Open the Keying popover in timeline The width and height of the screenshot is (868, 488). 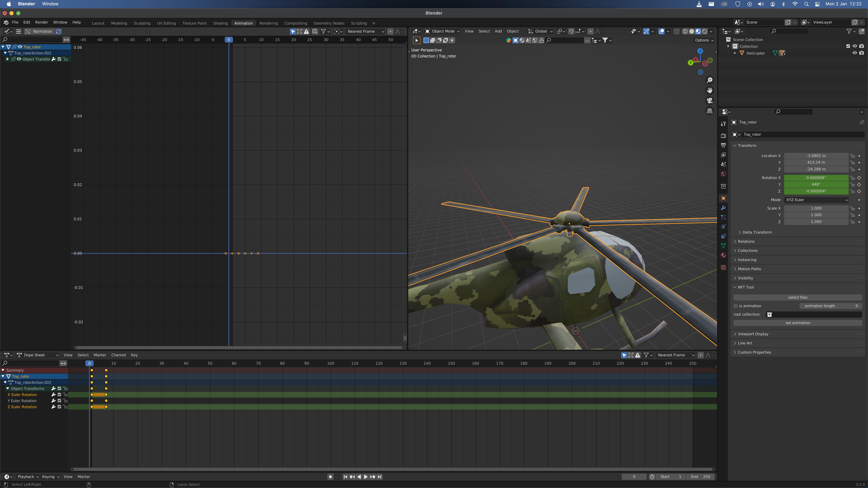(x=51, y=476)
